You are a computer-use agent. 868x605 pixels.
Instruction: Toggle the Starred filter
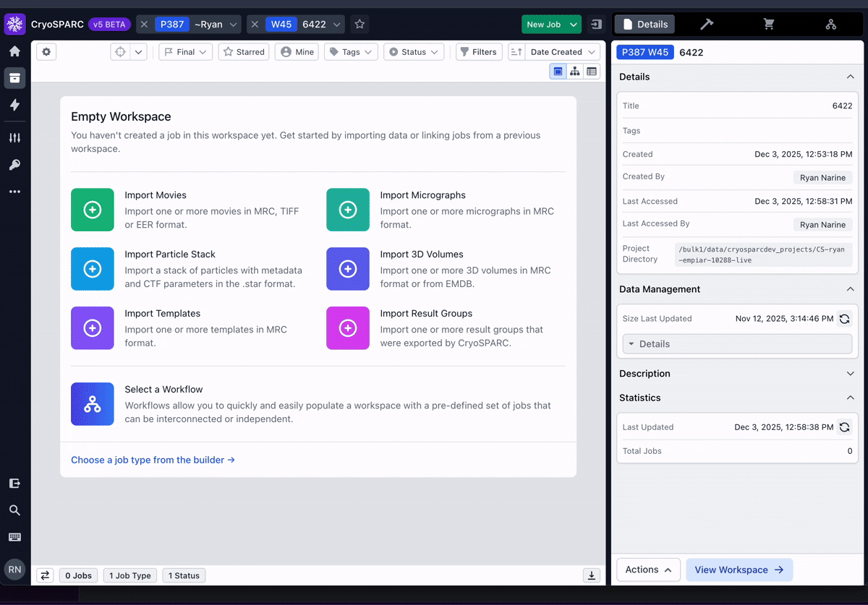[244, 52]
